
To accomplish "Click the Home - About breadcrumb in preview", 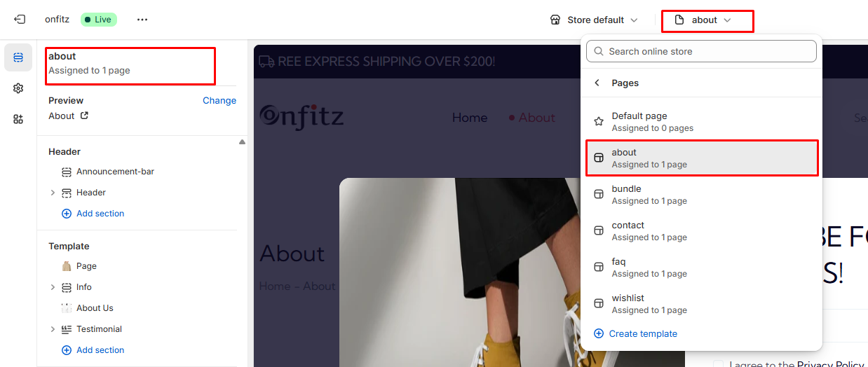I will [x=297, y=286].
